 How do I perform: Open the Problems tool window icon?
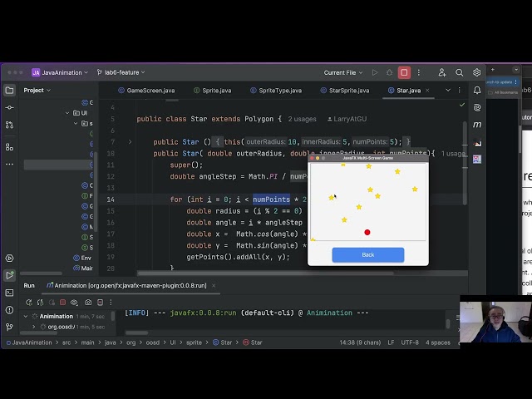[9, 310]
